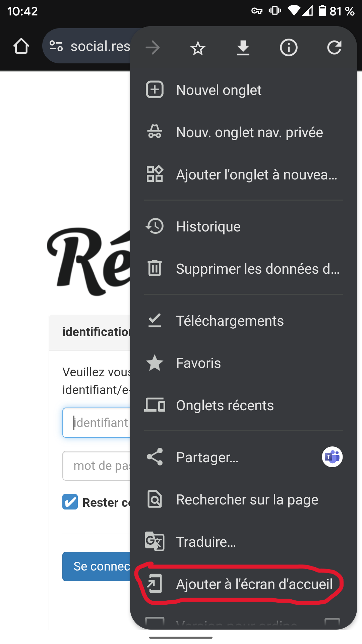Tap the home icon in toolbar
Screen dimensions: 362x644
[x=21, y=46]
